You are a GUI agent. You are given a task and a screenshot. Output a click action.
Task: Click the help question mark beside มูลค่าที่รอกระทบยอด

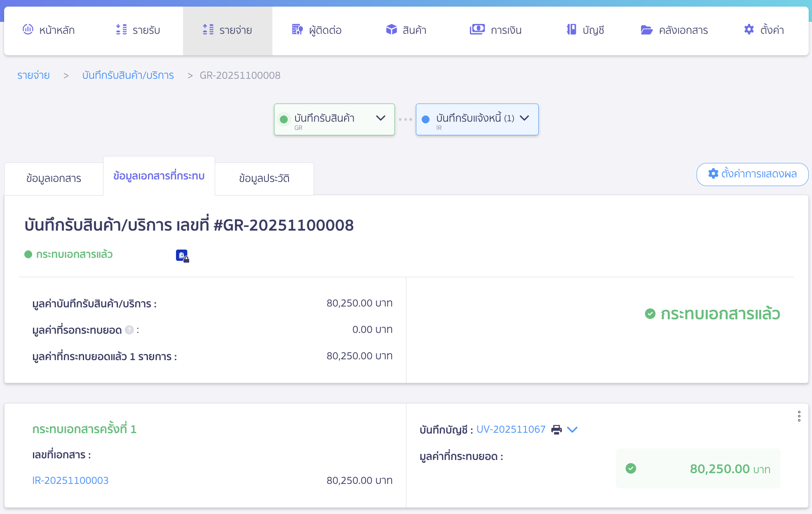129,330
